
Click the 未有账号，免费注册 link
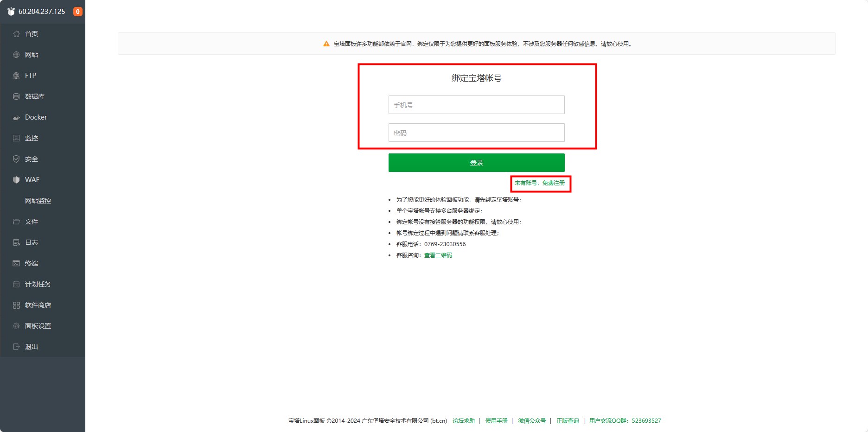(540, 183)
